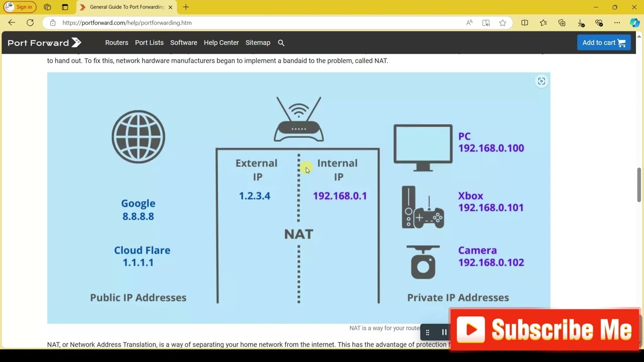
Task: Open visual search on the NAT diagram
Action: (x=541, y=81)
